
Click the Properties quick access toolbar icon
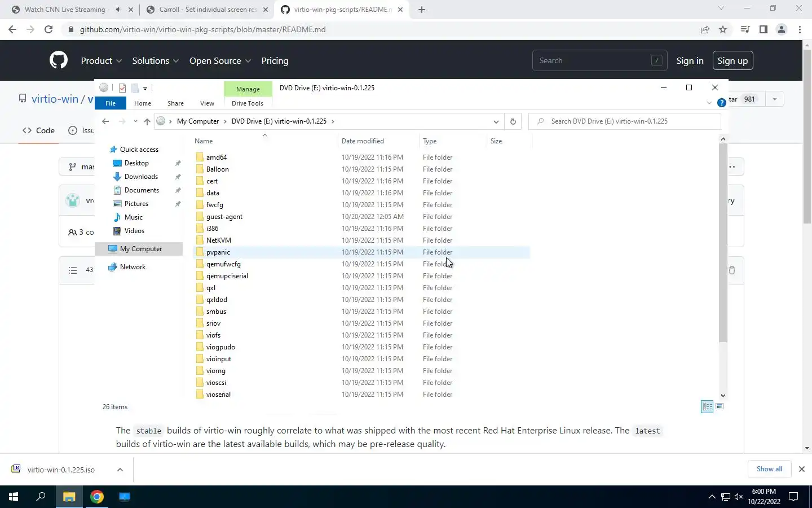coord(122,88)
